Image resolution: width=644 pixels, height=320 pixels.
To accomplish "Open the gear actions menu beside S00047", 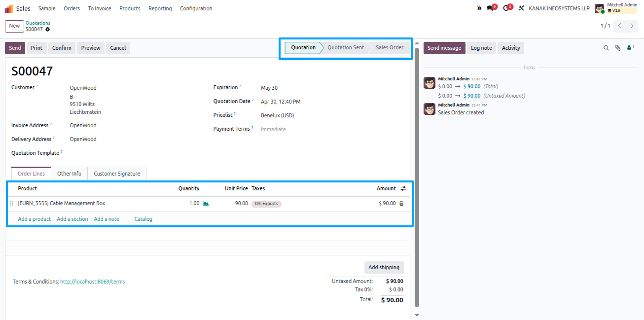I will click(x=48, y=29).
